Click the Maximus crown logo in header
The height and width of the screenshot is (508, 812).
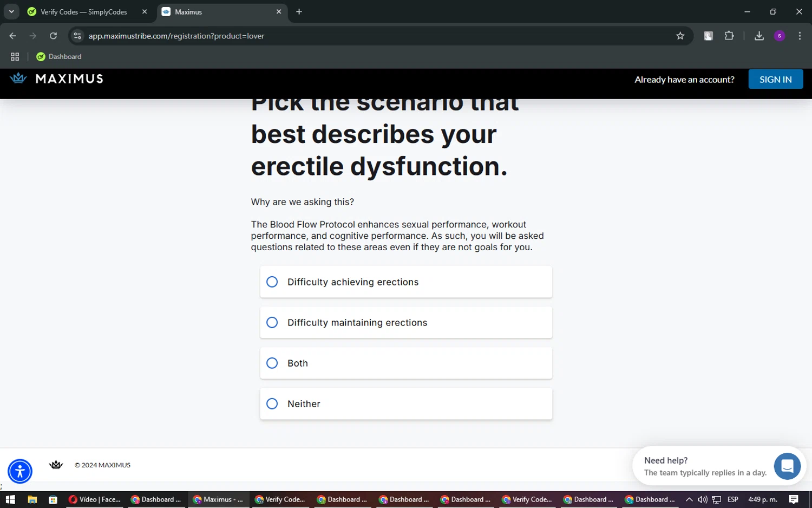18,79
